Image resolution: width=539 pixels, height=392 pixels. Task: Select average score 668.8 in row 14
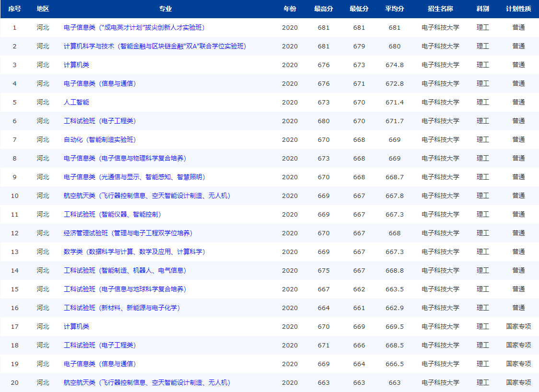point(395,270)
